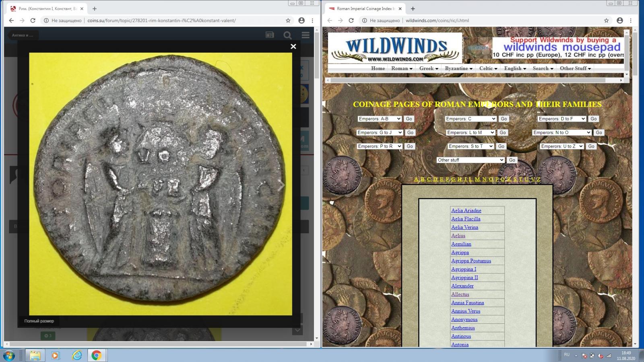Expand the Emperors: A-B dropdown
The image size is (644, 362).
click(x=380, y=119)
